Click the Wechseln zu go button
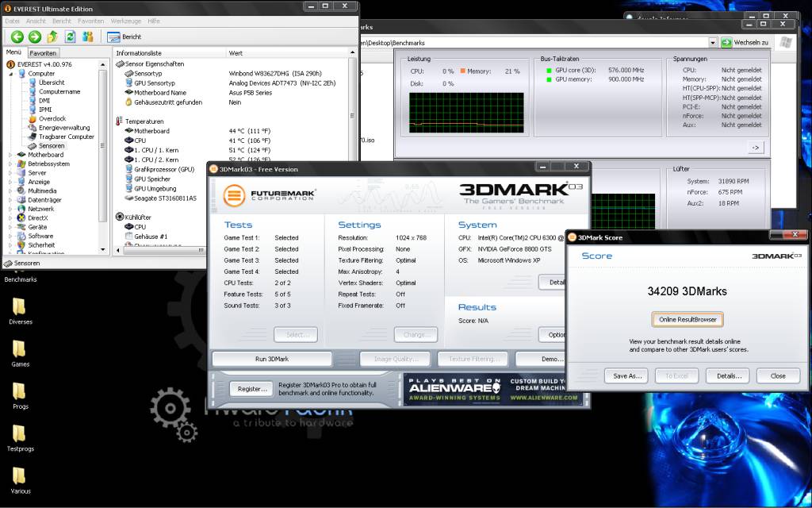The image size is (812, 508). tap(745, 43)
